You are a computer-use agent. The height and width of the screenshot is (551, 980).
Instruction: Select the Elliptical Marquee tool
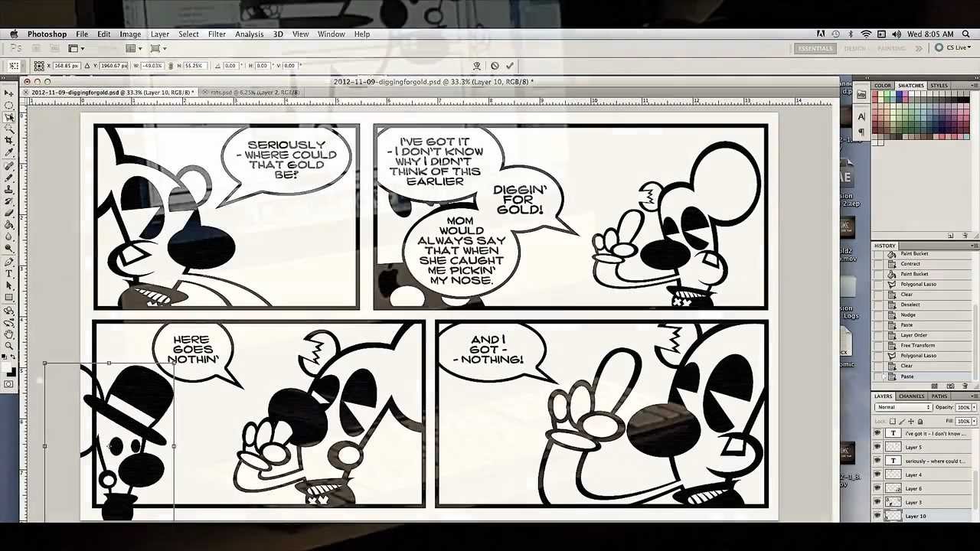(x=8, y=104)
